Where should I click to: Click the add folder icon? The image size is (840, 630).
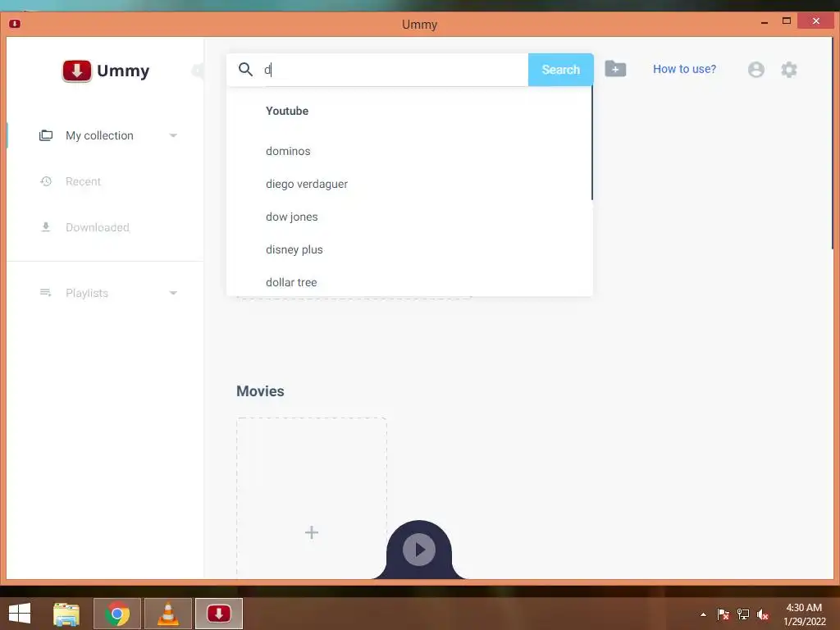(615, 69)
